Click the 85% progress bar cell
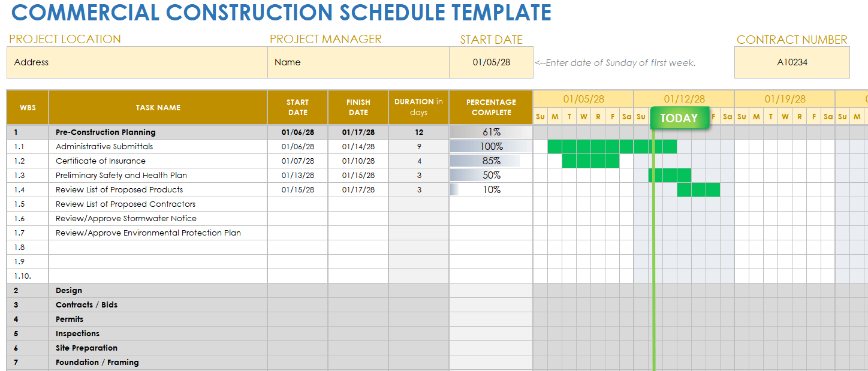Viewport: 868px width, 371px height. point(490,161)
